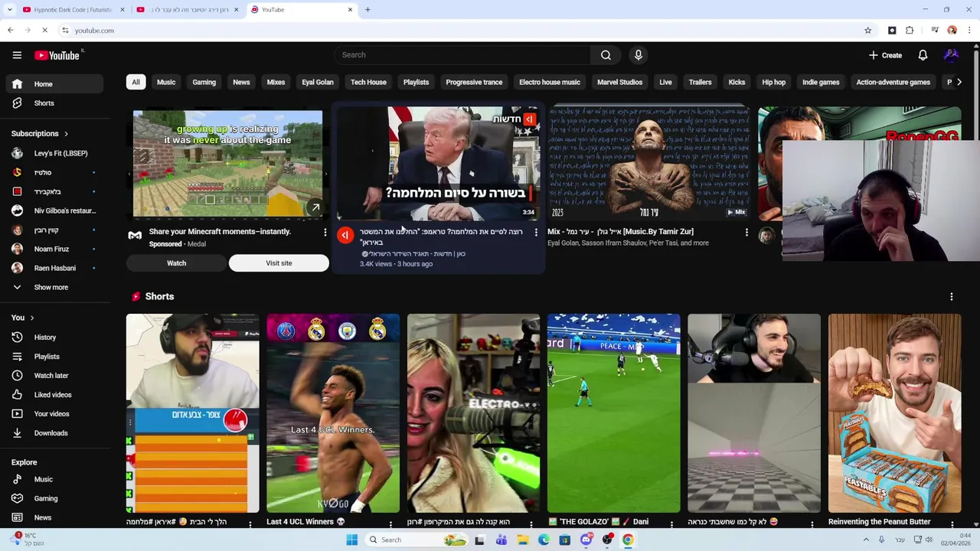The width and height of the screenshot is (980, 551).
Task: Open options for Last 4 UCL Winners short
Action: pyautogui.click(x=390, y=524)
